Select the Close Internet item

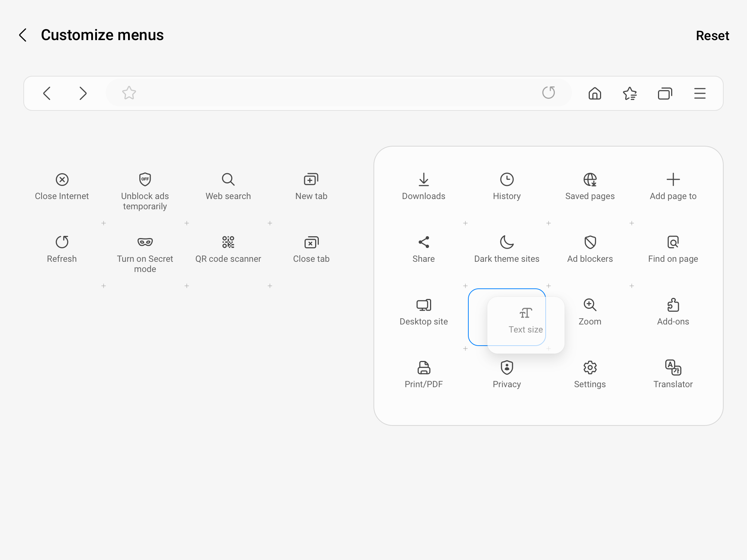[62, 187]
